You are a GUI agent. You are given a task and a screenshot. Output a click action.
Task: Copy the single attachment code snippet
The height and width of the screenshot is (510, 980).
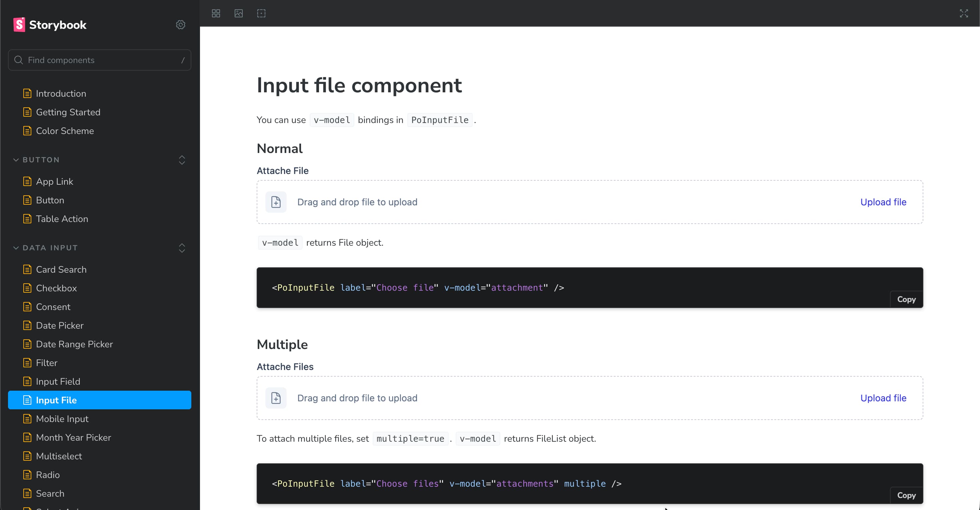pos(906,299)
